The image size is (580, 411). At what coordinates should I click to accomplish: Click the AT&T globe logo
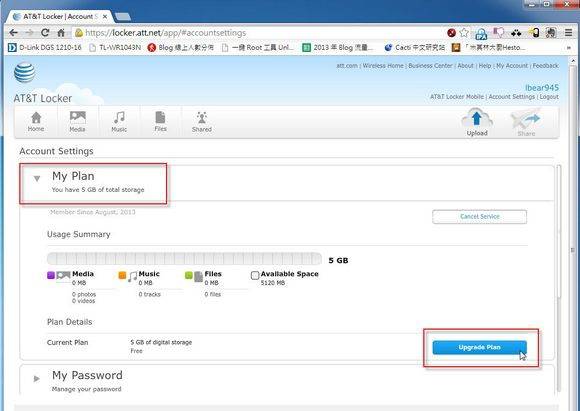pos(24,73)
